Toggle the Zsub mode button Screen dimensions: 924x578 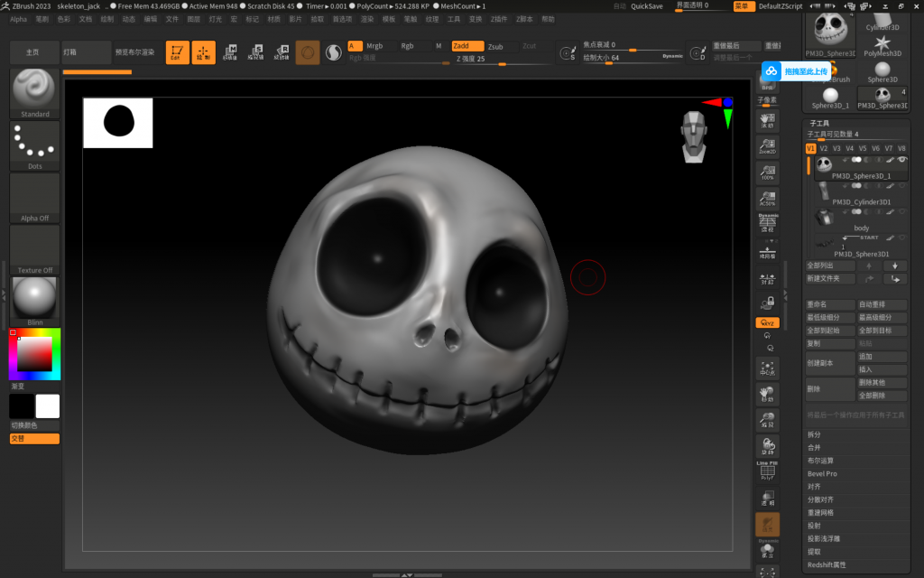(500, 46)
